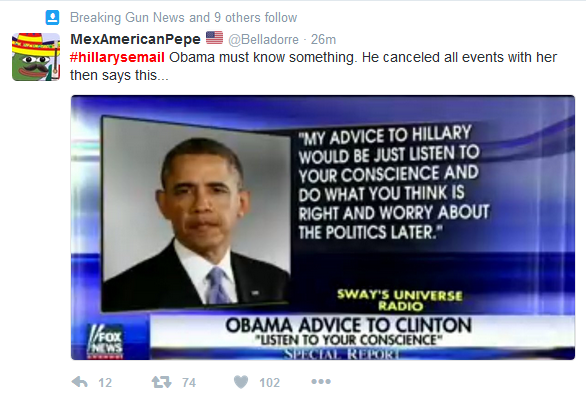This screenshot has width=586, height=401.
Task: Open the @Belladorre handle link
Action: click(x=263, y=39)
